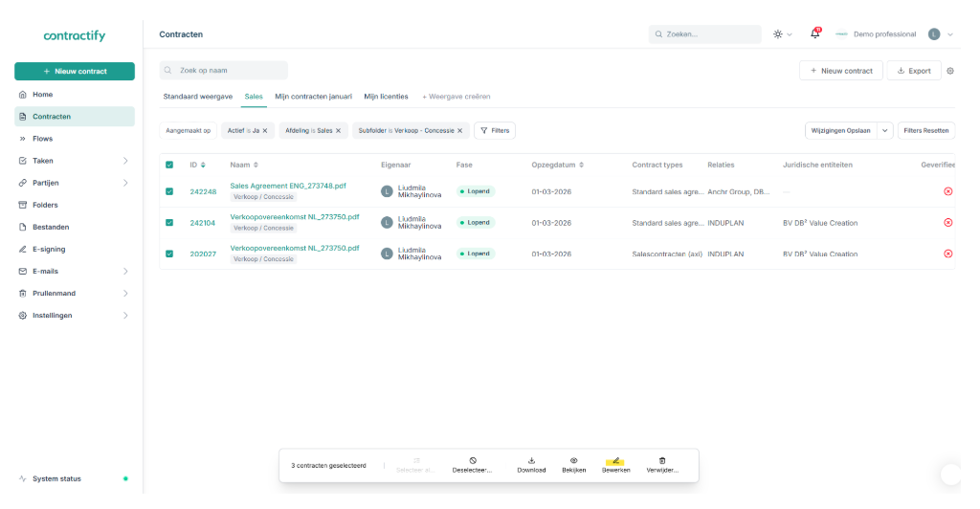Click the theme sun icon
The width and height of the screenshot is (980, 509).
tap(778, 34)
